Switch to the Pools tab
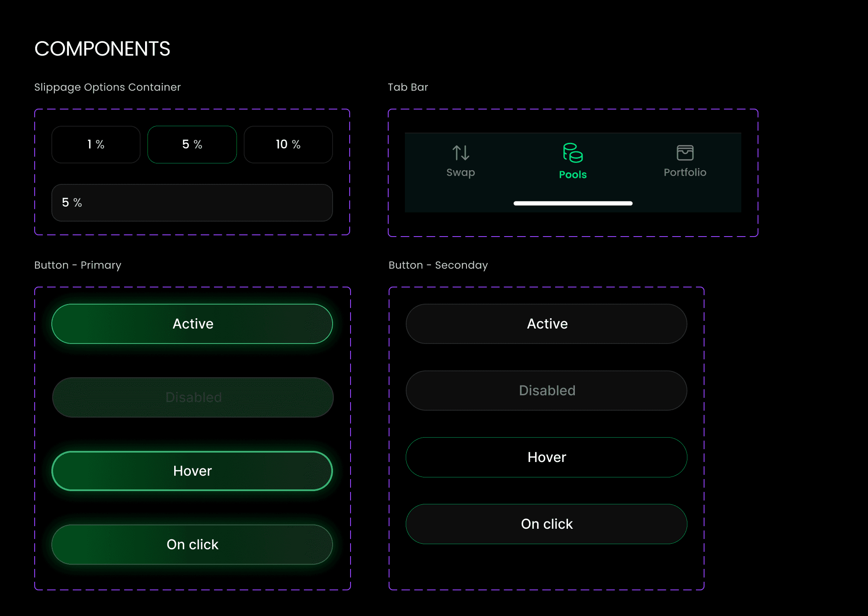 [x=573, y=163]
